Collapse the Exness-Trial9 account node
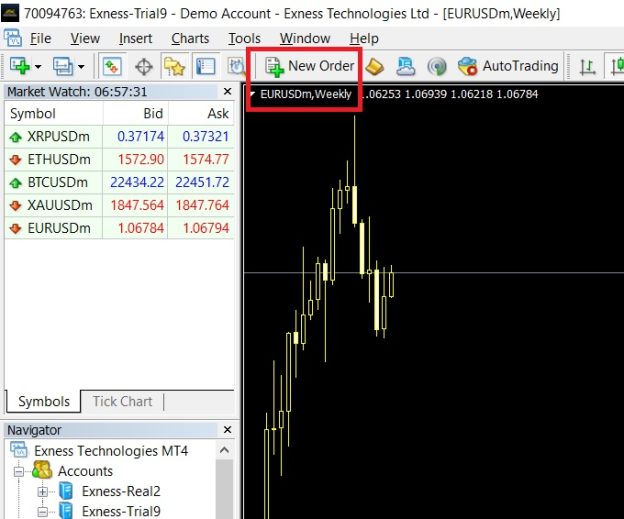This screenshot has width=624, height=519. (x=43, y=512)
